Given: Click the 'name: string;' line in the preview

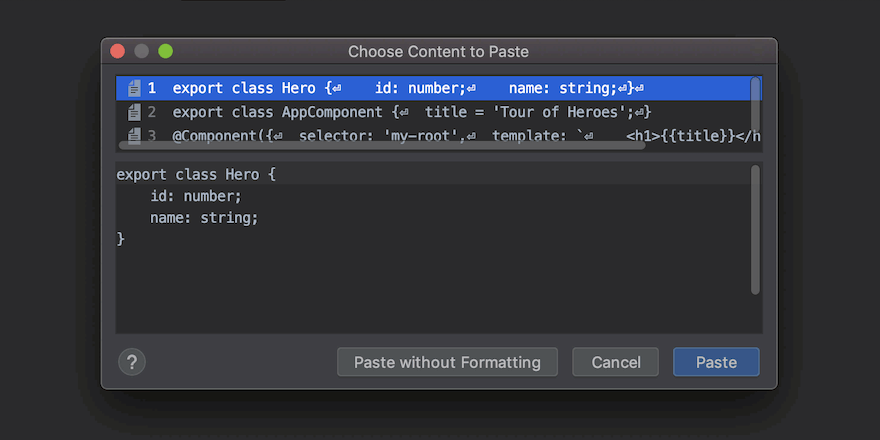Looking at the screenshot, I should [x=204, y=217].
